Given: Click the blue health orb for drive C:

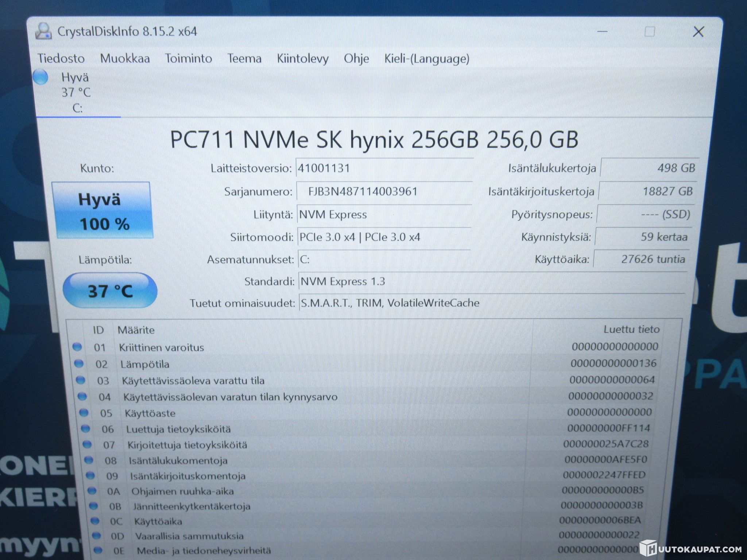Looking at the screenshot, I should click(40, 77).
